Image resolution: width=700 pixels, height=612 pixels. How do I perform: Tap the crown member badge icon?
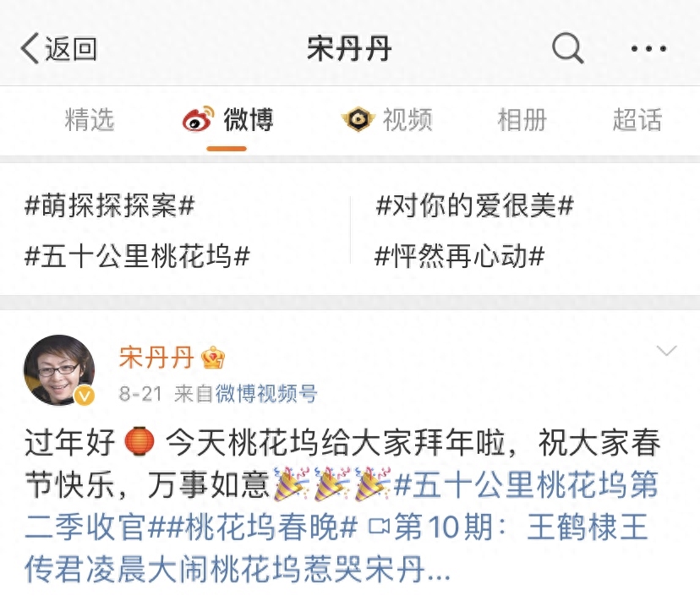[x=213, y=358]
